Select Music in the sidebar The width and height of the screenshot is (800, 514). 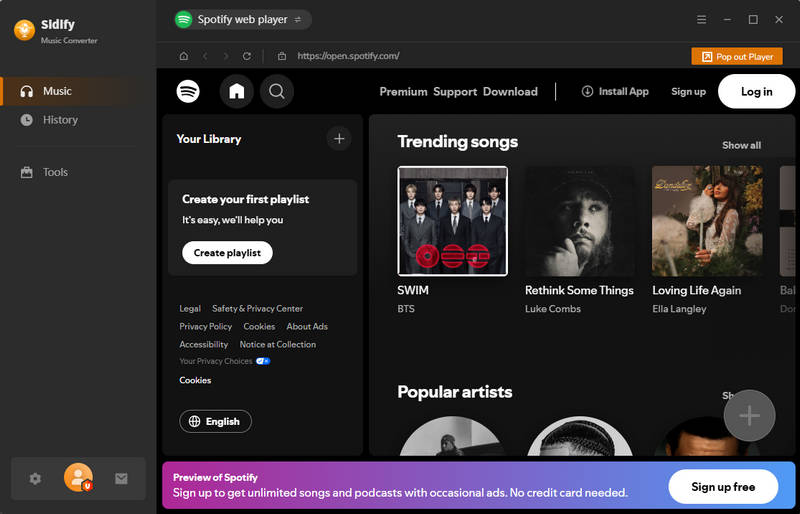pyautogui.click(x=79, y=91)
